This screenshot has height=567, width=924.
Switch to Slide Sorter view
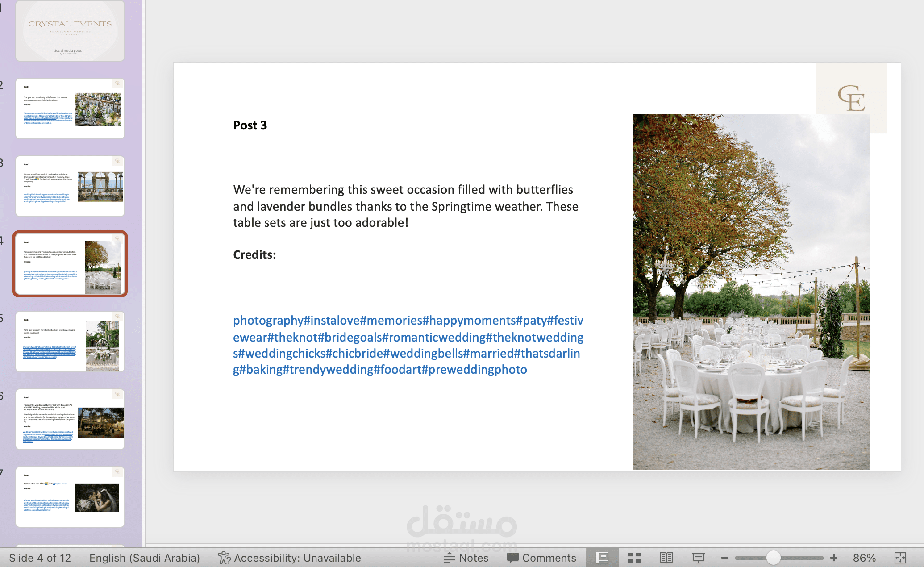point(634,558)
